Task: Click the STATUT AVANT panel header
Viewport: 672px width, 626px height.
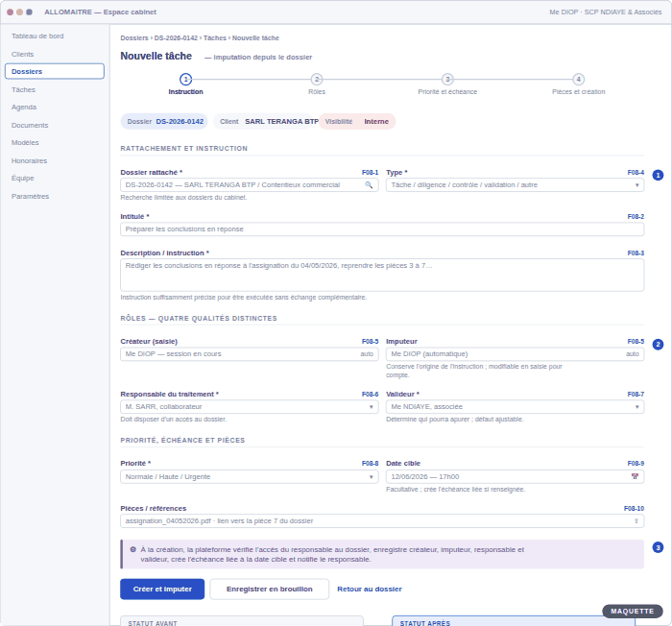Action: [x=153, y=623]
